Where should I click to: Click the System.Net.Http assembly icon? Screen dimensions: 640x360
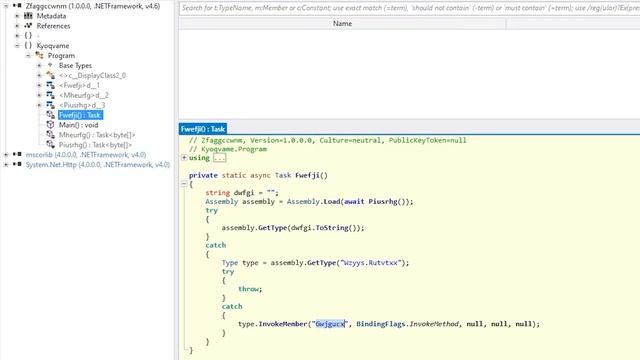pyautogui.click(x=17, y=164)
